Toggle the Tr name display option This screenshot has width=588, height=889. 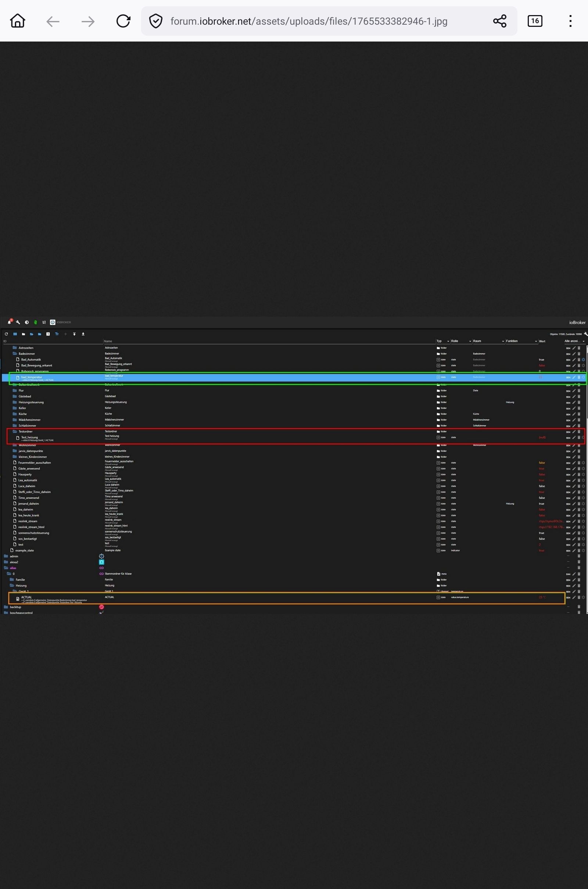57,334
